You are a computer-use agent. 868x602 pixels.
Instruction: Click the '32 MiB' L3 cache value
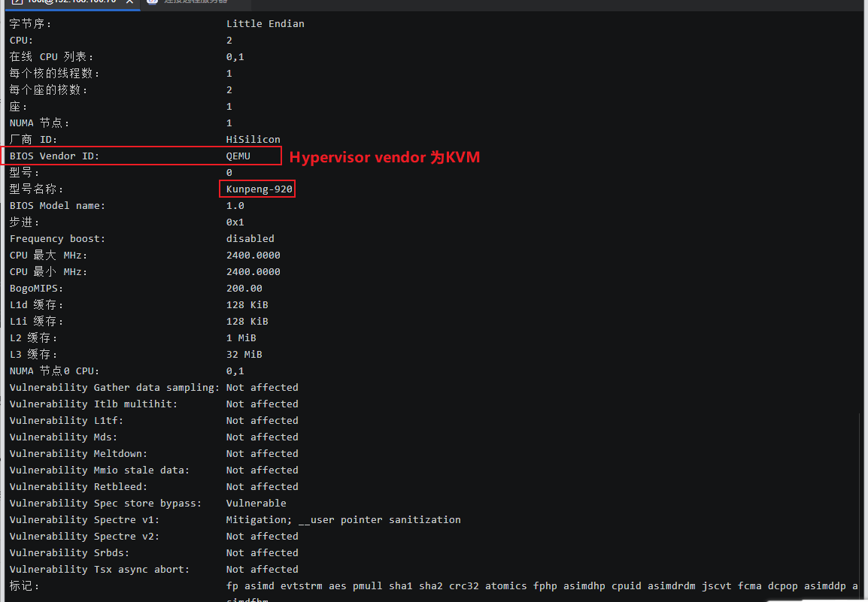(244, 355)
